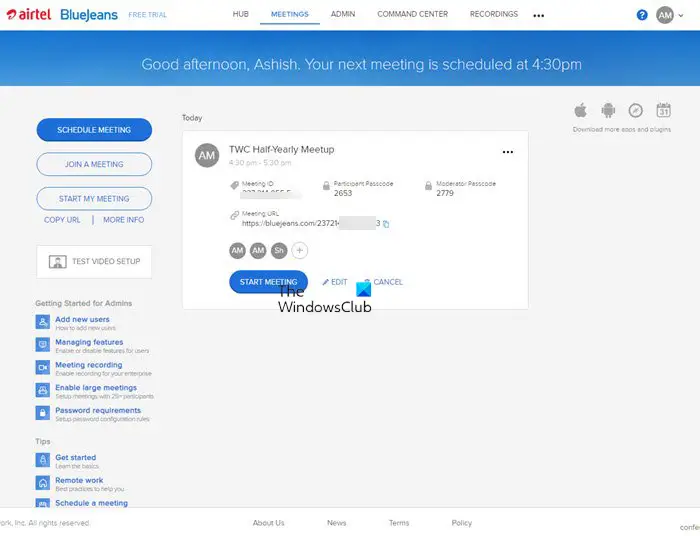Open the AM account avatar menu
Image resolution: width=700 pixels, height=536 pixels.
click(x=665, y=15)
